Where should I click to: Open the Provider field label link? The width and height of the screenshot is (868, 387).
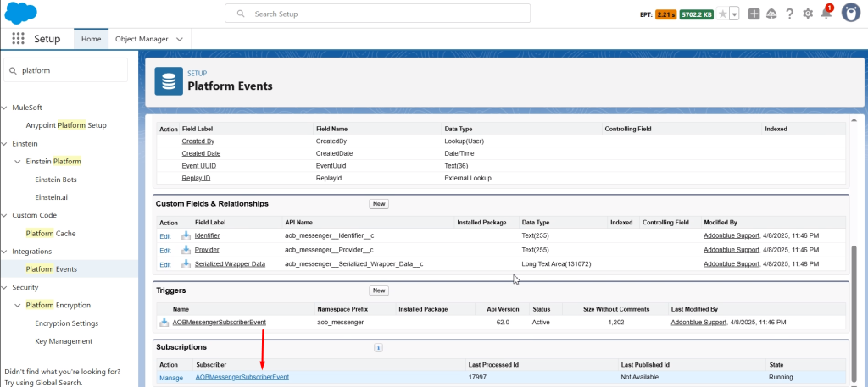pos(207,250)
